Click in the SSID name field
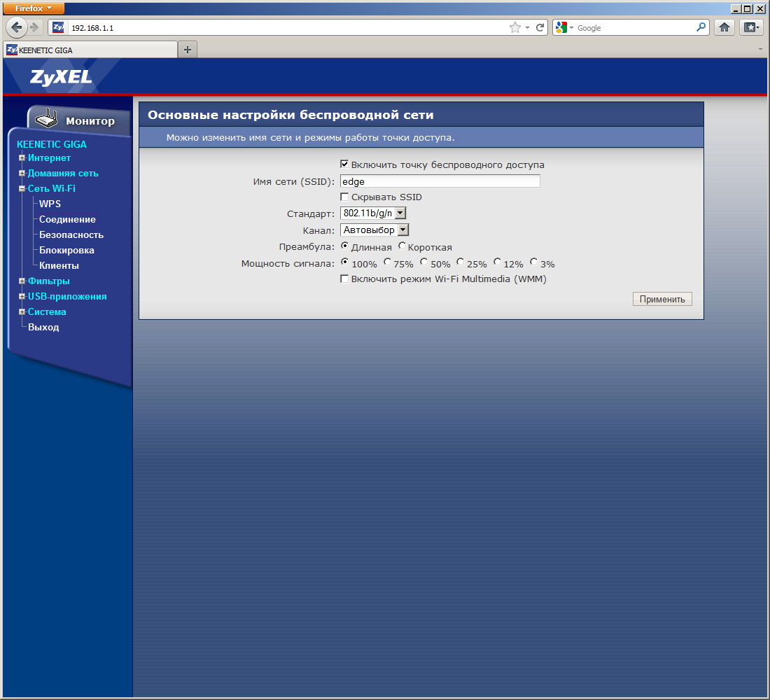 pos(440,181)
